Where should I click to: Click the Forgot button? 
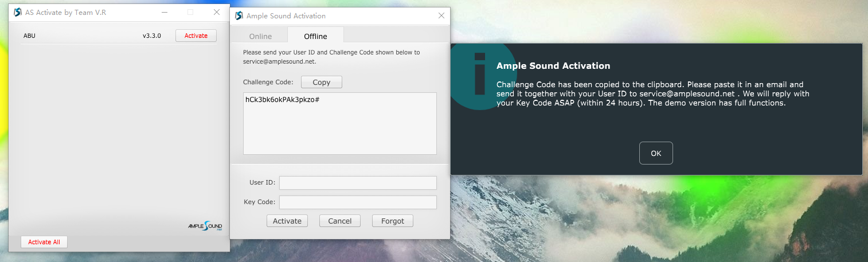tap(393, 221)
